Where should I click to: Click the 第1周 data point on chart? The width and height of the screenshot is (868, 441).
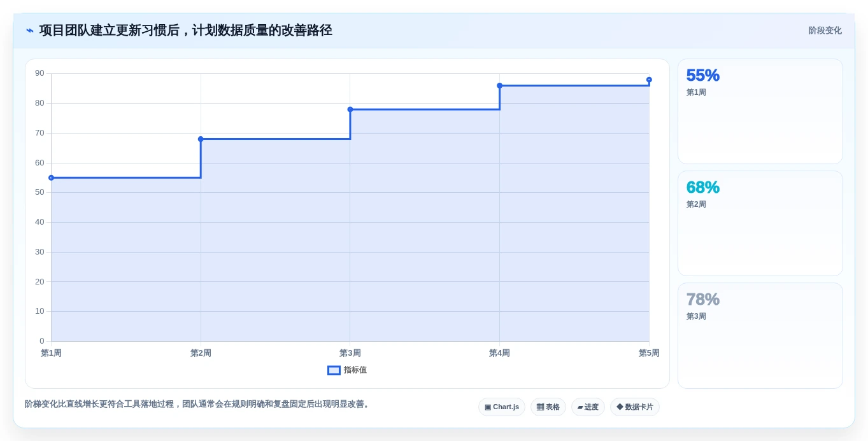(51, 178)
